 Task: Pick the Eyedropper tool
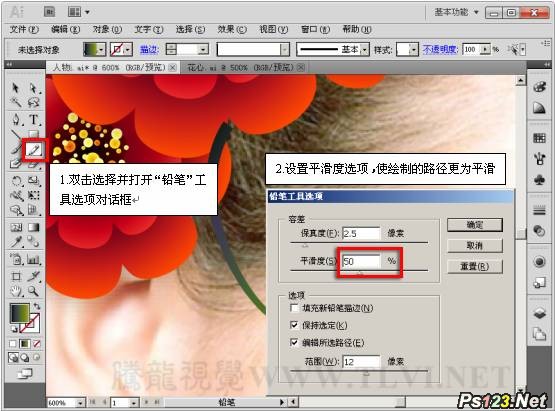click(x=16, y=242)
